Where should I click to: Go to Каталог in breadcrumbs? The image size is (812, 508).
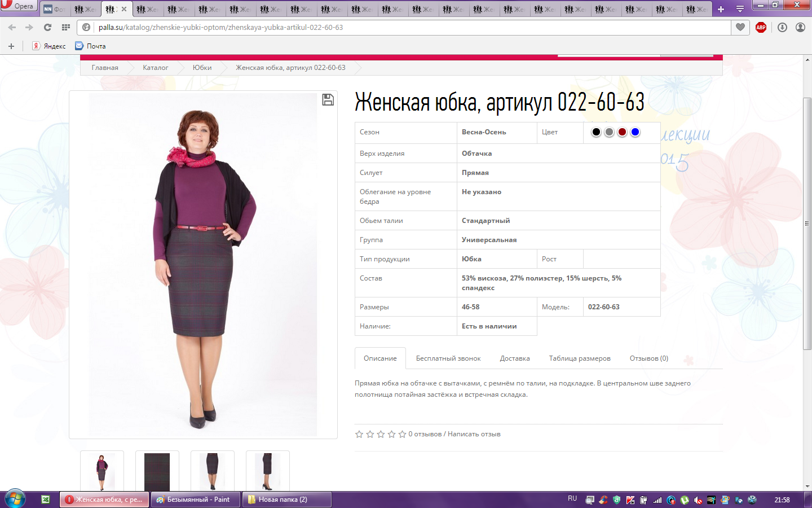155,68
